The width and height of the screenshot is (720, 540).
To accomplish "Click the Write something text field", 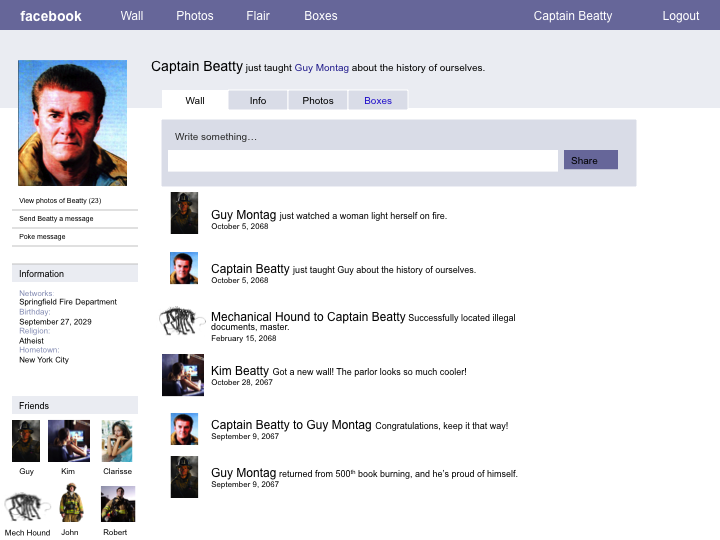I will coord(363,161).
